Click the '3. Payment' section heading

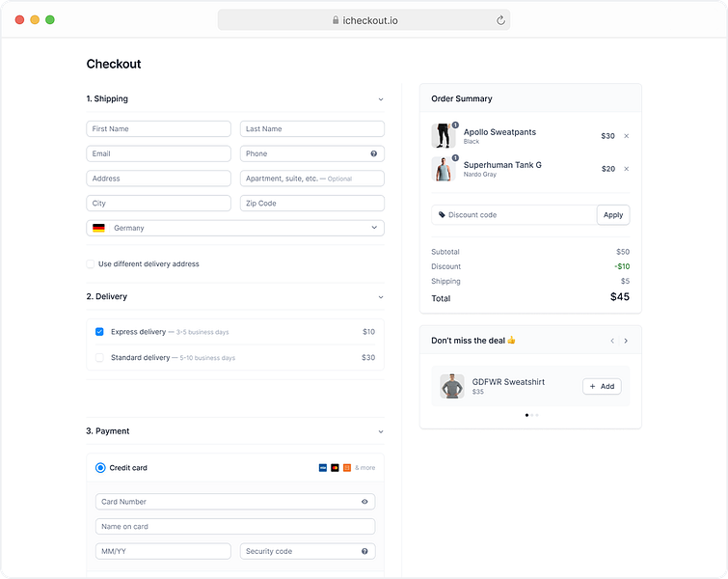point(108,431)
